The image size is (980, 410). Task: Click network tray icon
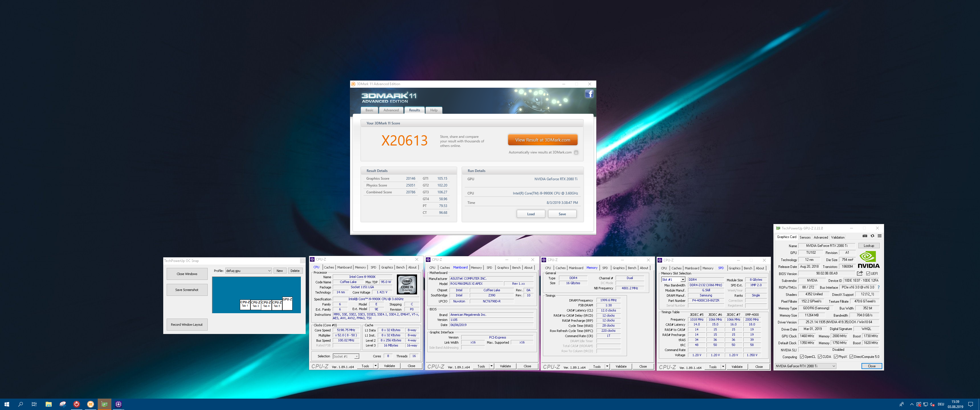click(925, 404)
